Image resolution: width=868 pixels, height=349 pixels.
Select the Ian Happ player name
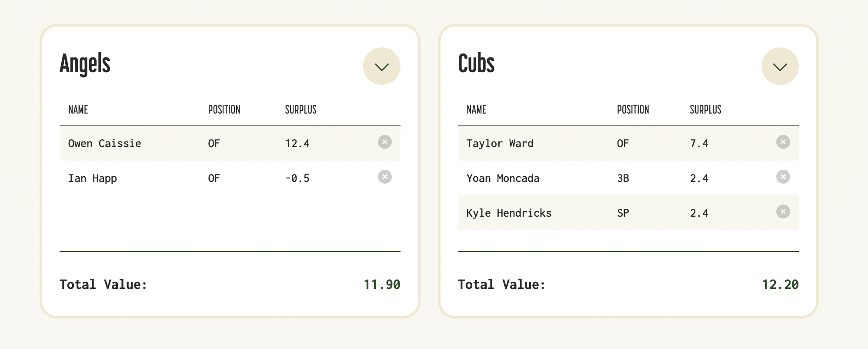tap(92, 178)
